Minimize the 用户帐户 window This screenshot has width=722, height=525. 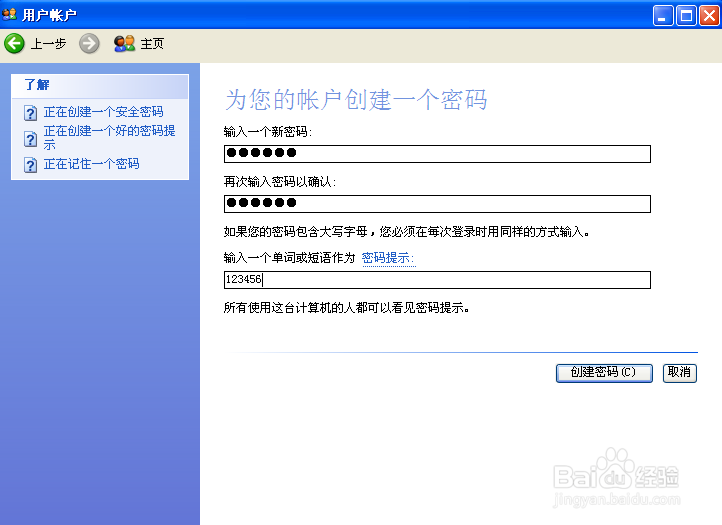point(663,16)
